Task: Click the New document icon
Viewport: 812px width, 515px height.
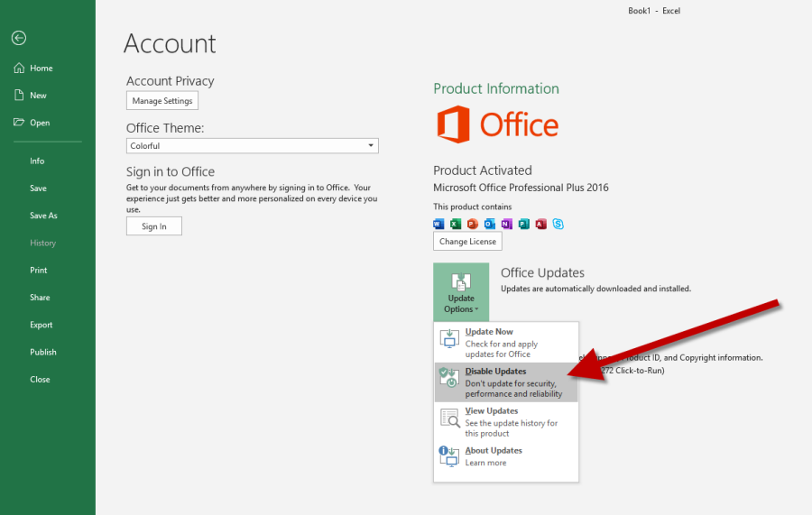Action: tap(19, 96)
